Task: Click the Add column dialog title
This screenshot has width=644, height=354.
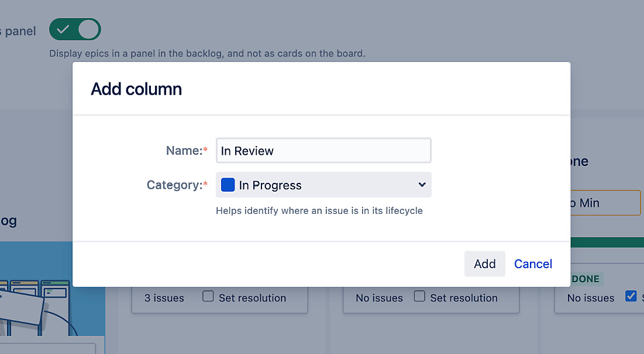Action: click(x=136, y=89)
